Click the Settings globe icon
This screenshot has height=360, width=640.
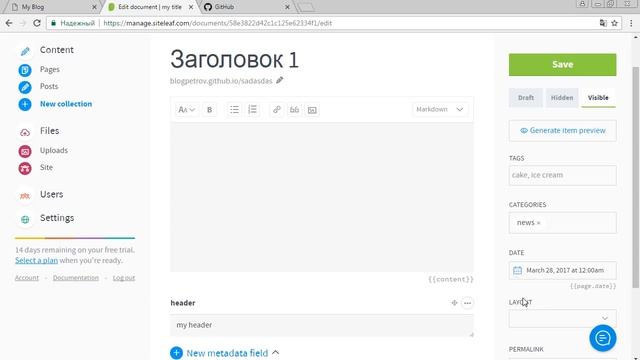[25, 219]
